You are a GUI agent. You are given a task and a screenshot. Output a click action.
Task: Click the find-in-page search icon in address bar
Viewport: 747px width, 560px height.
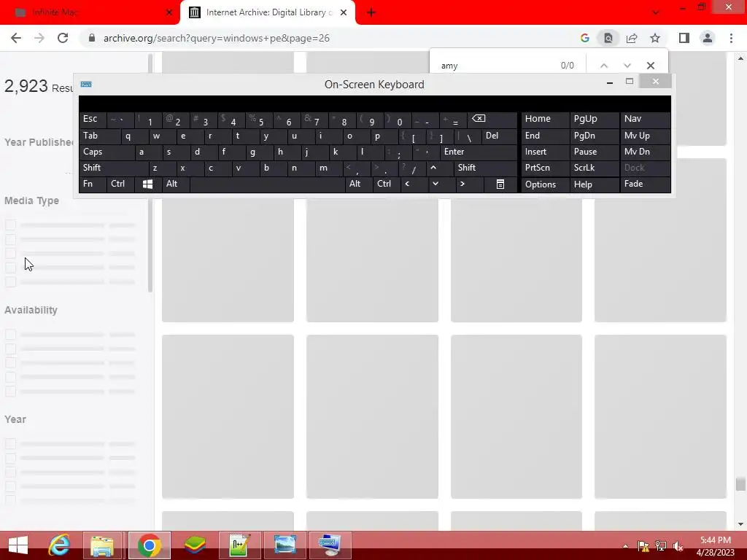(x=608, y=38)
